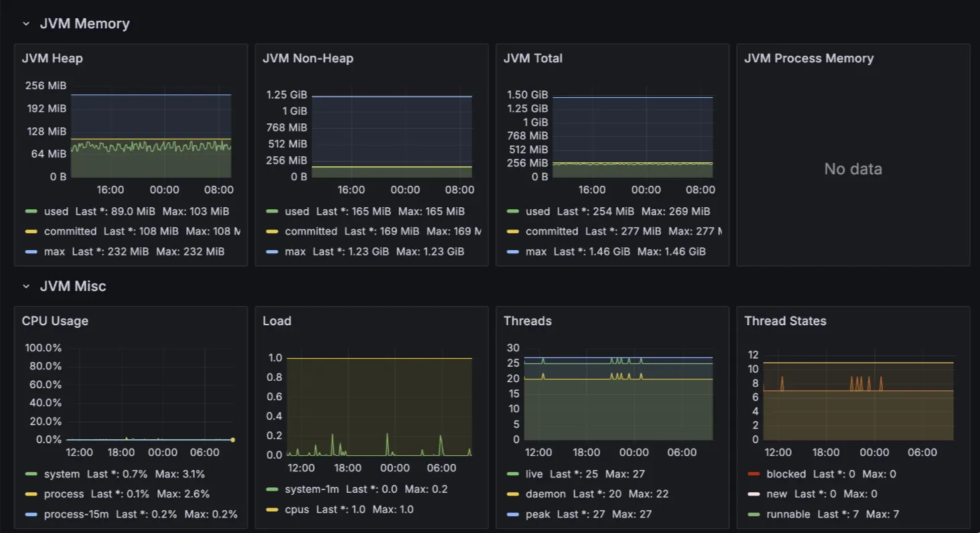The width and height of the screenshot is (980, 533).
Task: Click 'Max: 1.46 GiB' in JVM Total legend
Action: coord(671,251)
